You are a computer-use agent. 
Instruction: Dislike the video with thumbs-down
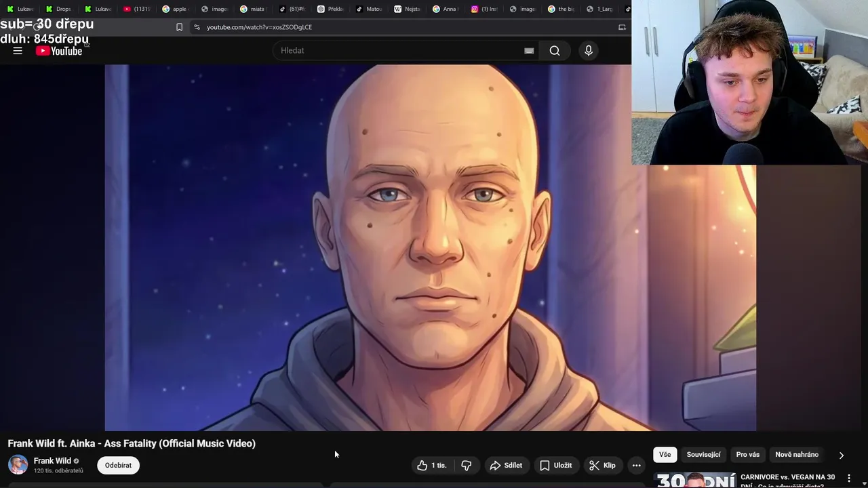point(466,466)
